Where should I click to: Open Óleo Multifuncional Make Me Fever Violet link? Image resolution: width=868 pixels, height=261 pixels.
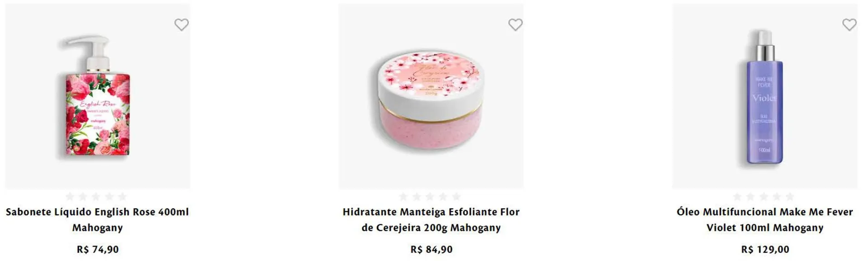pyautogui.click(x=765, y=219)
